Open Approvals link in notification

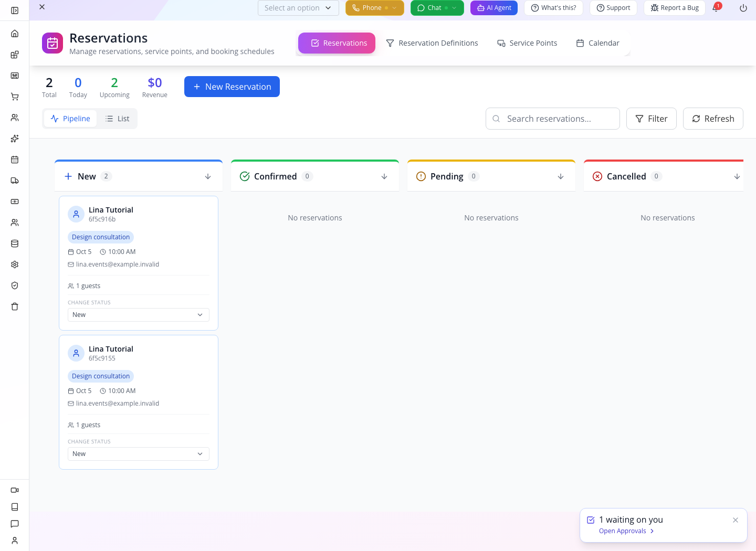[x=626, y=531]
